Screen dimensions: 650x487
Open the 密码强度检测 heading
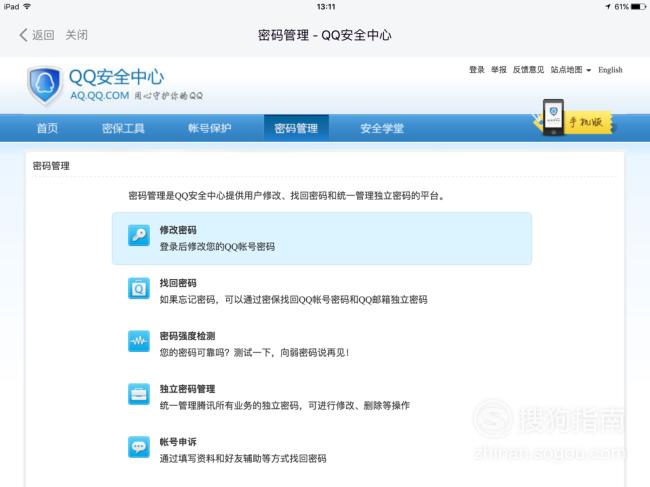coord(187,336)
